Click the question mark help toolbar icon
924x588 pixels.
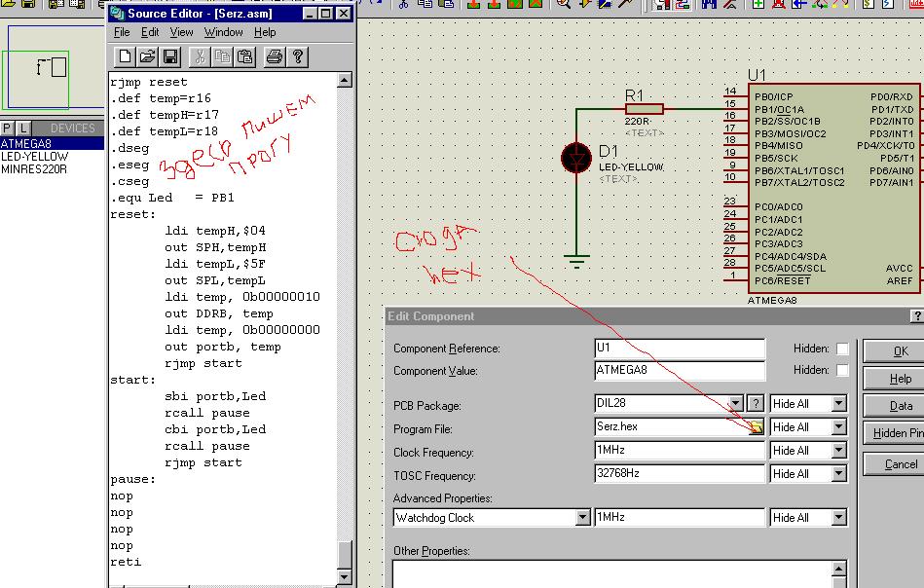[297, 57]
